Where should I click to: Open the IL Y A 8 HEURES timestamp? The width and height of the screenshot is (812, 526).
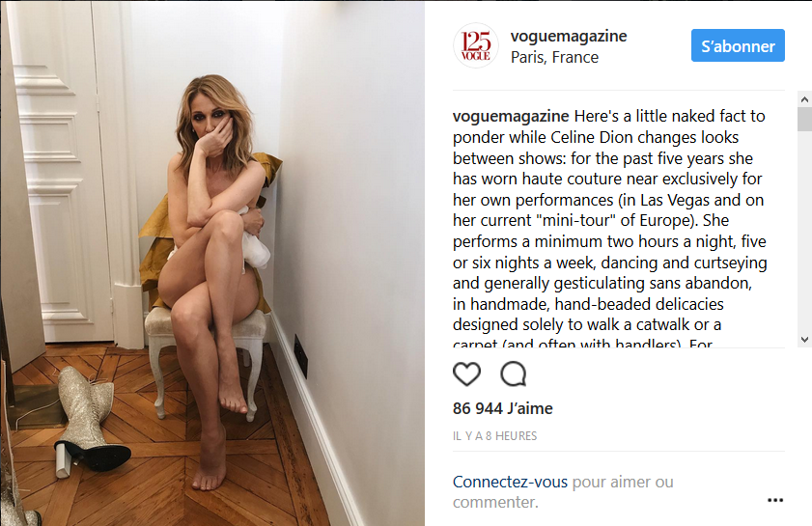494,436
